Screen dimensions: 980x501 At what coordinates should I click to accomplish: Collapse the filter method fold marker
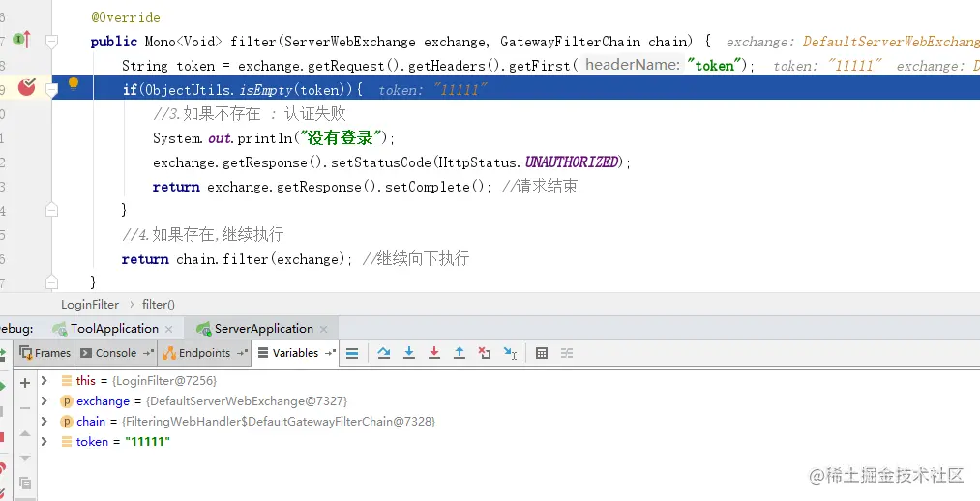tap(52, 42)
